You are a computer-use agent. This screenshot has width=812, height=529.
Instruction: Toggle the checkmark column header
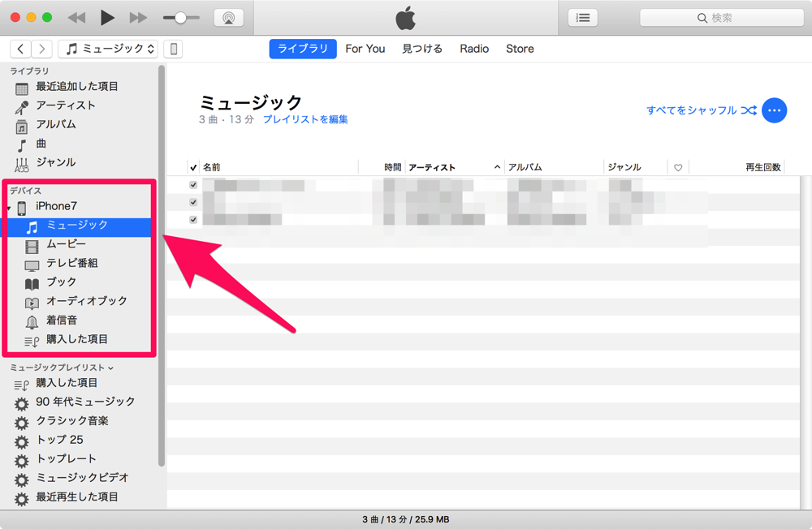click(193, 167)
